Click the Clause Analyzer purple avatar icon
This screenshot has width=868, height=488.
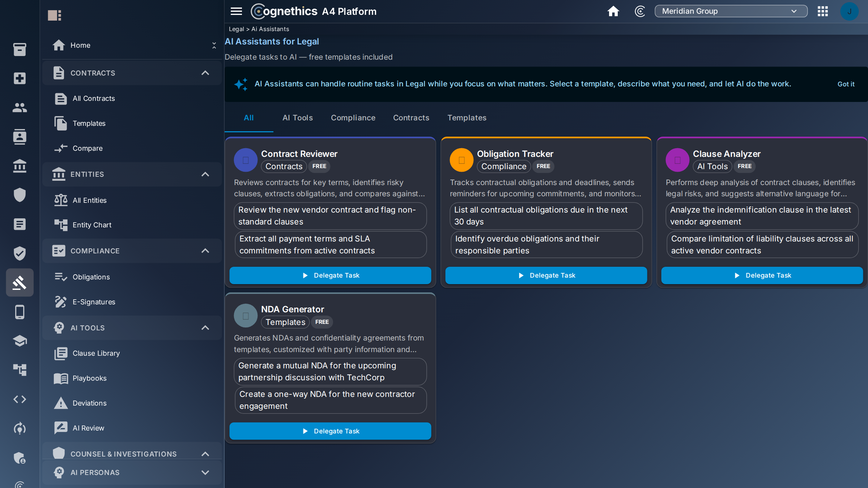point(677,160)
